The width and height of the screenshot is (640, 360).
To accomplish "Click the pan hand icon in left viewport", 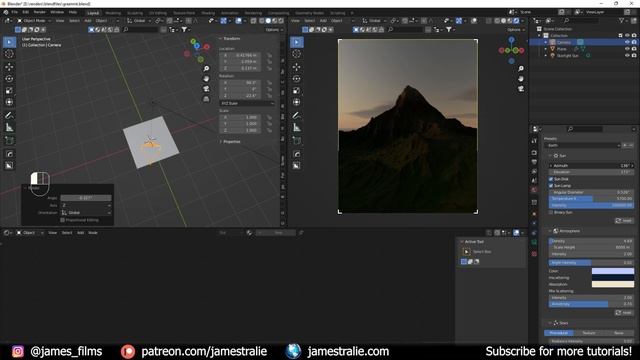I will (206, 78).
